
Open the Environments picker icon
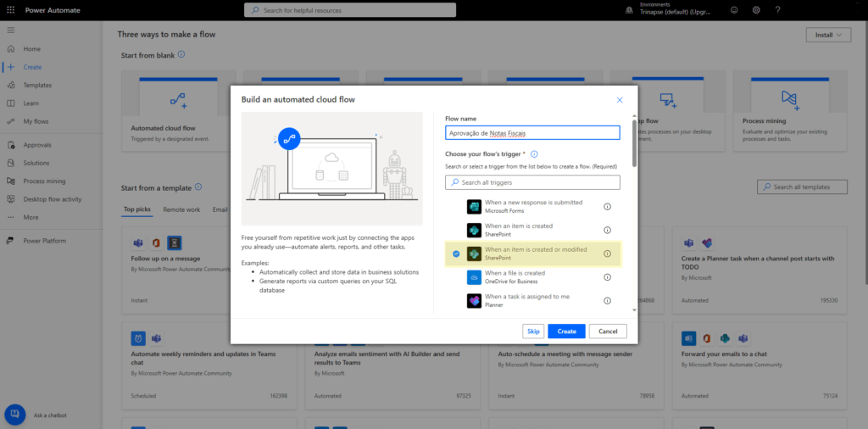(x=630, y=10)
